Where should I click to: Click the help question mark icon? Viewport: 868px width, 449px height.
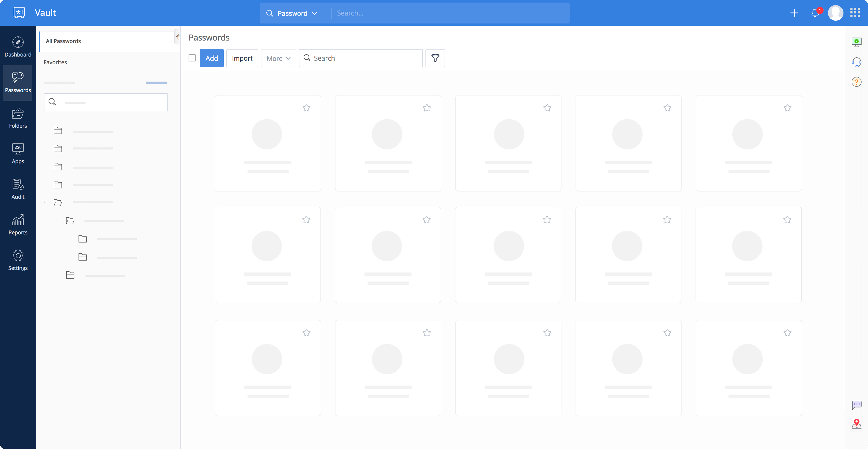856,82
